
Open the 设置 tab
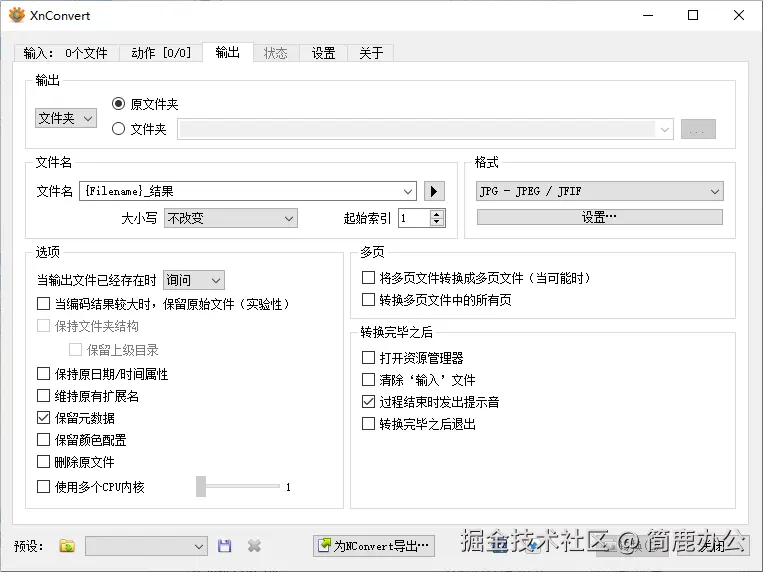324,53
